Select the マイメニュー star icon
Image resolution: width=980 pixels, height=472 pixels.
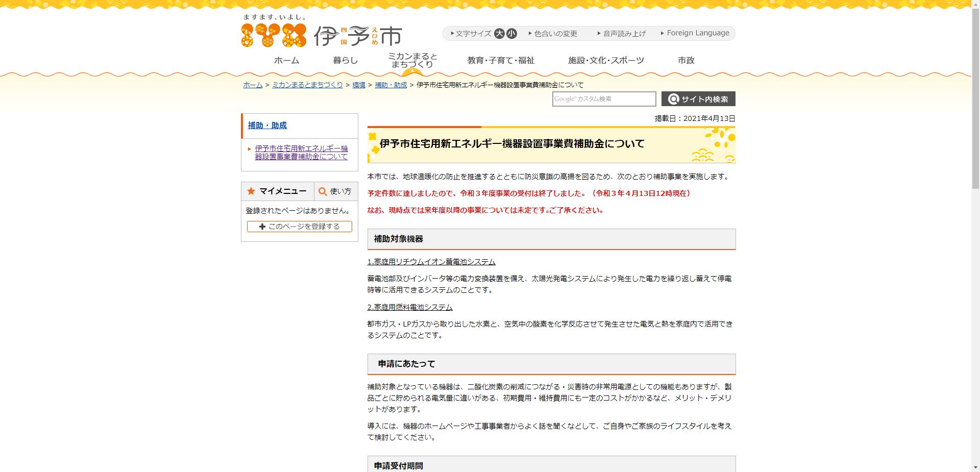[x=251, y=191]
